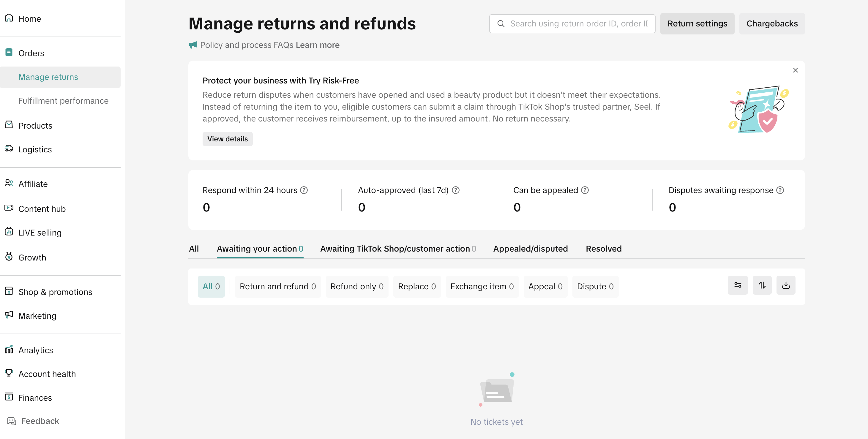Select the All 0 filter chip

click(x=211, y=286)
